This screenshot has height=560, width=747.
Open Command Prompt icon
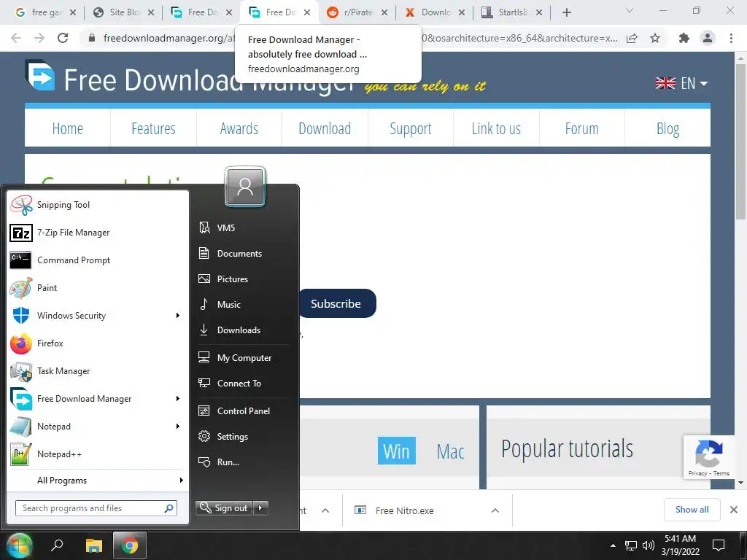[21, 260]
